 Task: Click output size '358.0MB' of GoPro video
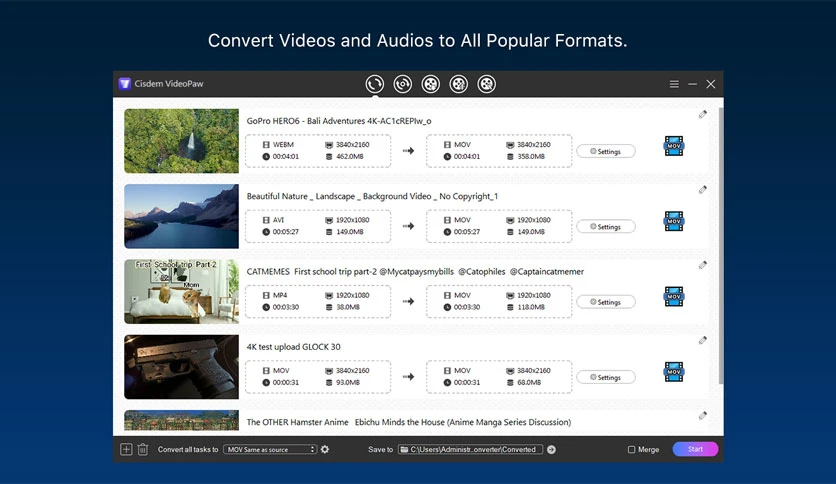pos(530,156)
